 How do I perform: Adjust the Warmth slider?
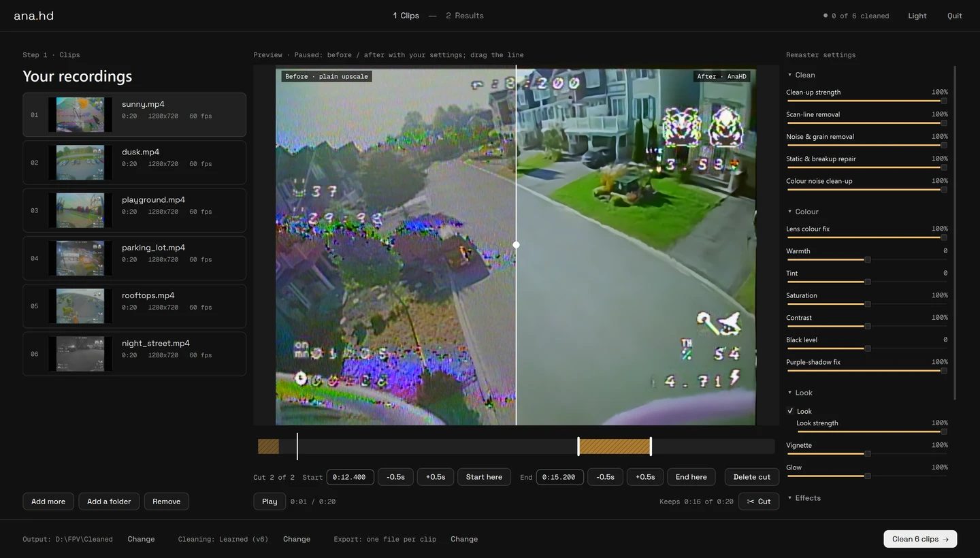pos(866,259)
